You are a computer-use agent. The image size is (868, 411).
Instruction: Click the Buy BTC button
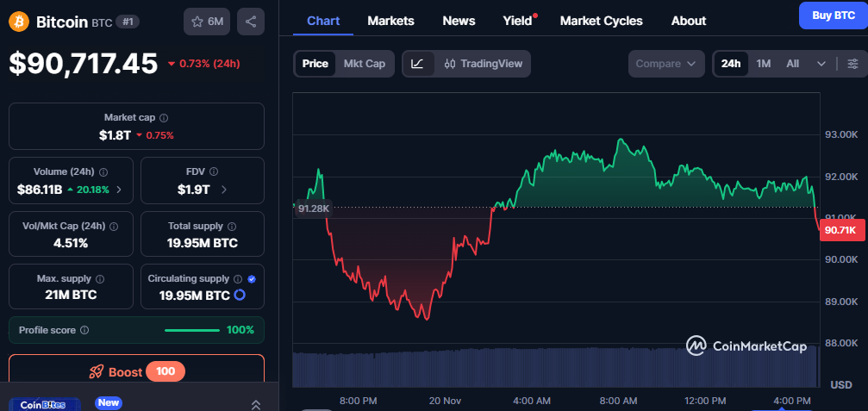pos(833,16)
